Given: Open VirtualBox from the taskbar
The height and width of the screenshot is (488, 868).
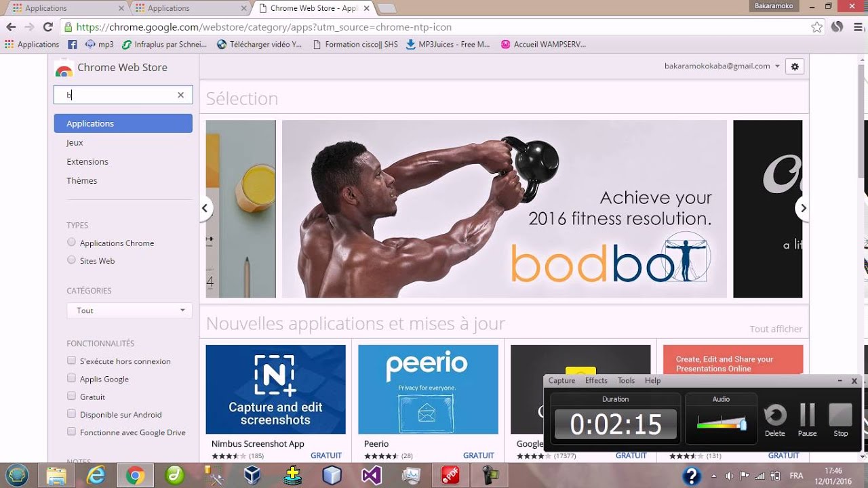Looking at the screenshot, I should [x=252, y=476].
